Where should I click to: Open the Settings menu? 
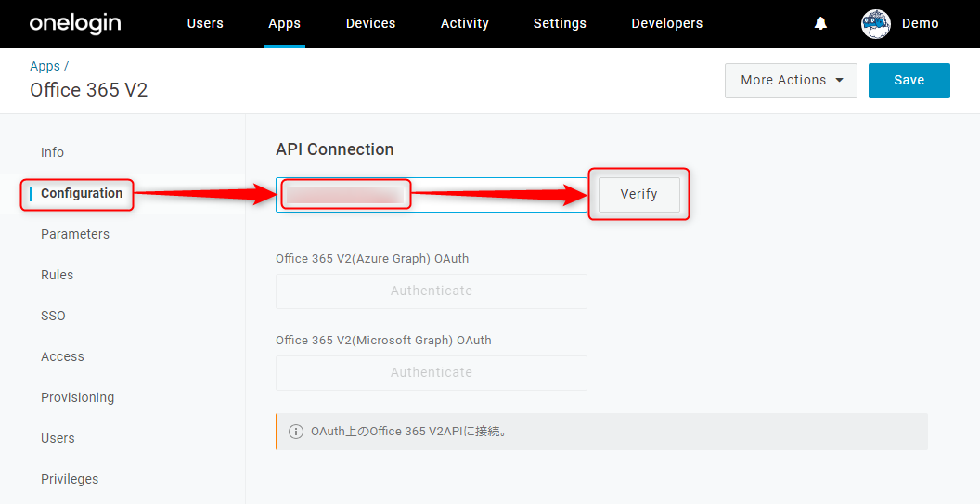point(560,24)
